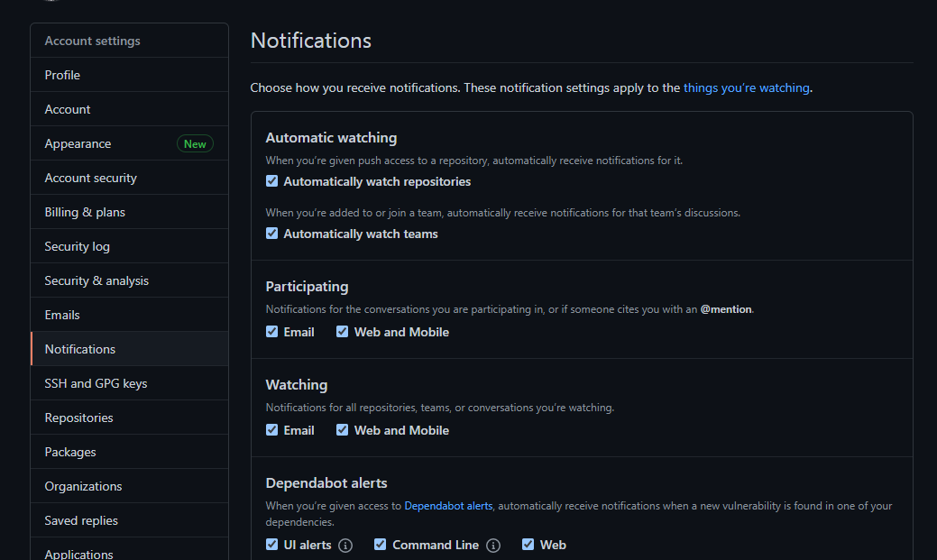Open Security log page
The height and width of the screenshot is (560, 937).
(x=129, y=246)
